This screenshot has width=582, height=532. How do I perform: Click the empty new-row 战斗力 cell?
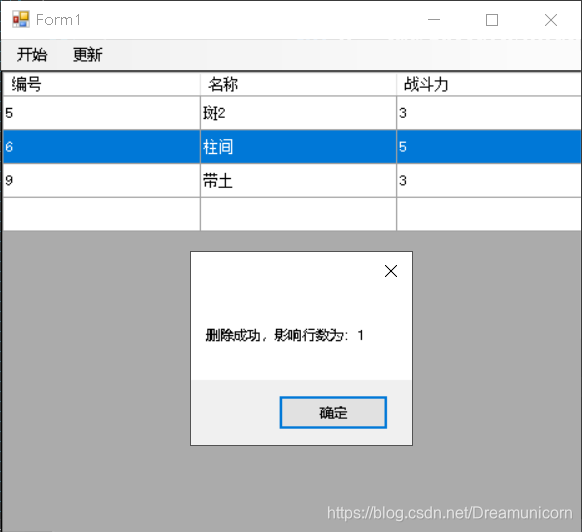point(489,214)
